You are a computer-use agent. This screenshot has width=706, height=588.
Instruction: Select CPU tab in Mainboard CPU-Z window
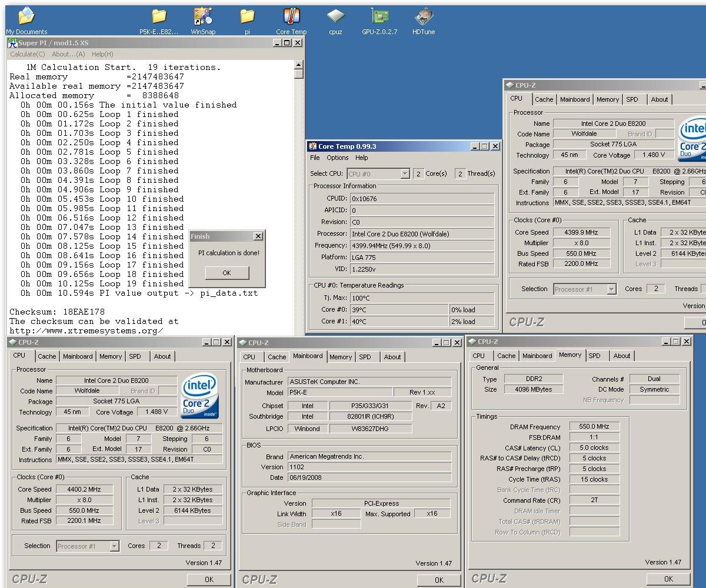249,357
